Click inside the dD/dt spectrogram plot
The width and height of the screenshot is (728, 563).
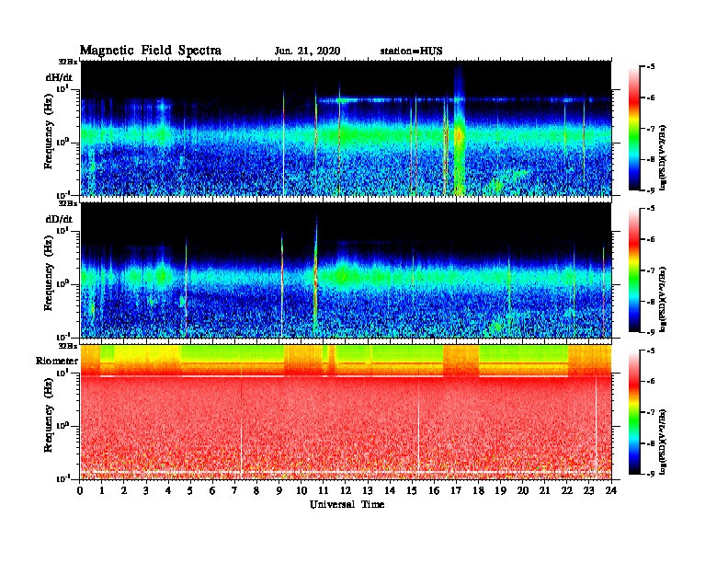tap(346, 270)
